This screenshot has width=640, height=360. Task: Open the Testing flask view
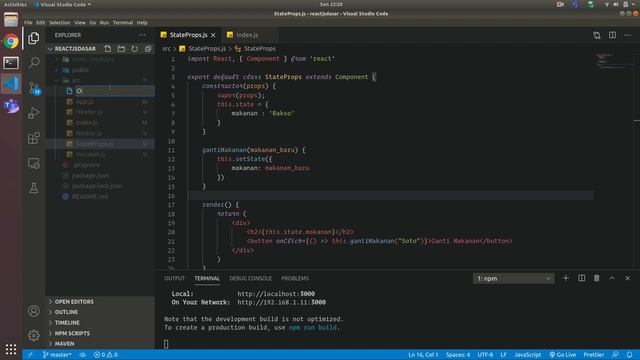pyautogui.click(x=34, y=188)
